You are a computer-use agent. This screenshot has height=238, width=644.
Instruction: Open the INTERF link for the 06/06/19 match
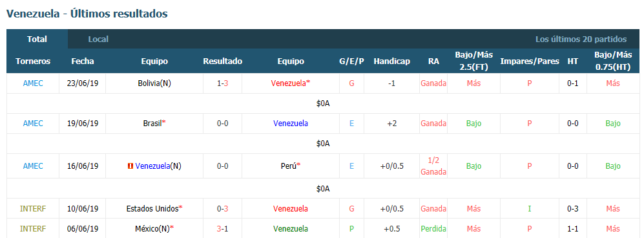pos(33,228)
